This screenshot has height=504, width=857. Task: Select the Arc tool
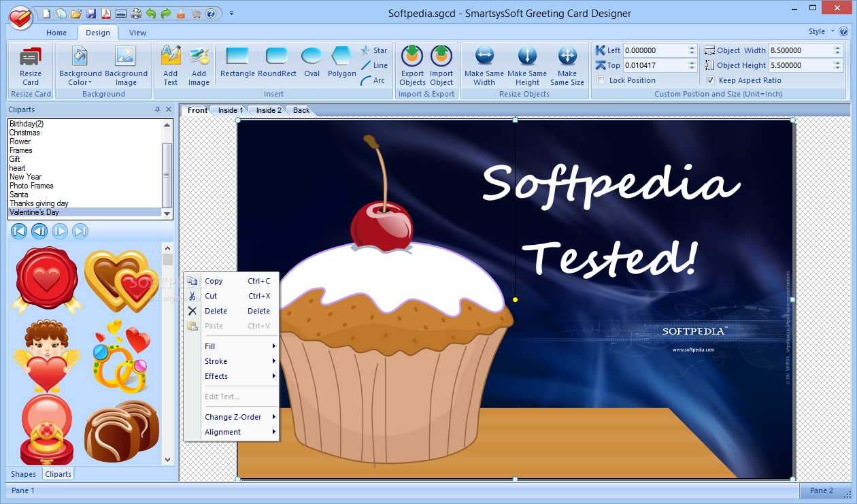click(373, 80)
